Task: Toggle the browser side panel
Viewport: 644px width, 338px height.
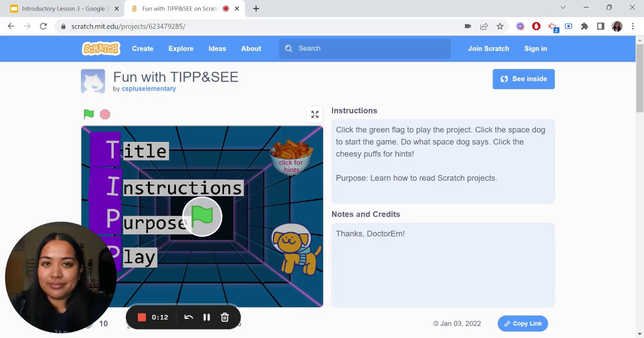Action: [601, 26]
